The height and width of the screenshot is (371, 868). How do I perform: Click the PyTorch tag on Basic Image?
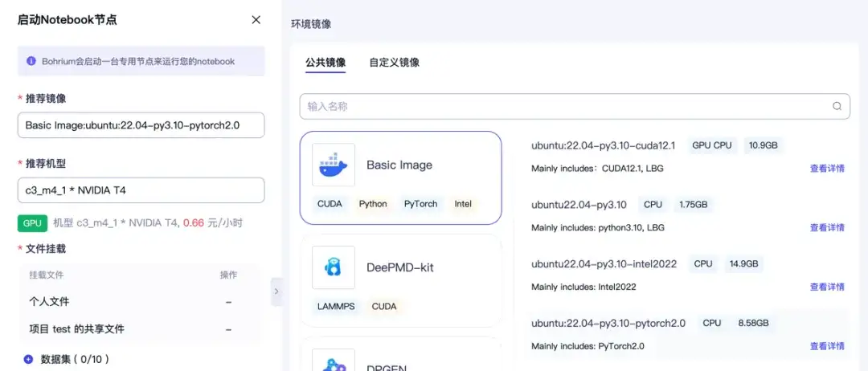point(420,204)
